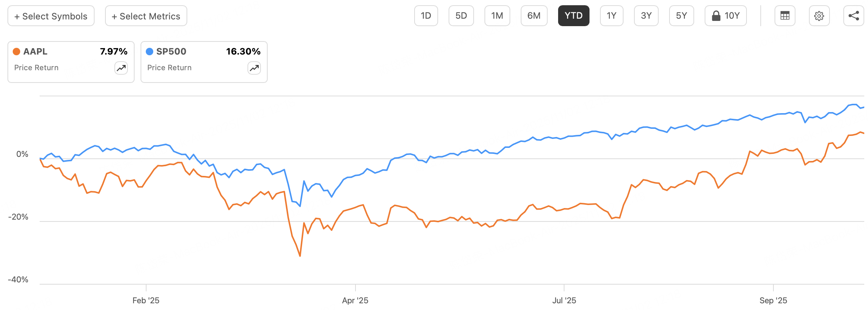868x310 pixels.
Task: Click the orange AAPL color dot
Action: pyautogui.click(x=16, y=52)
